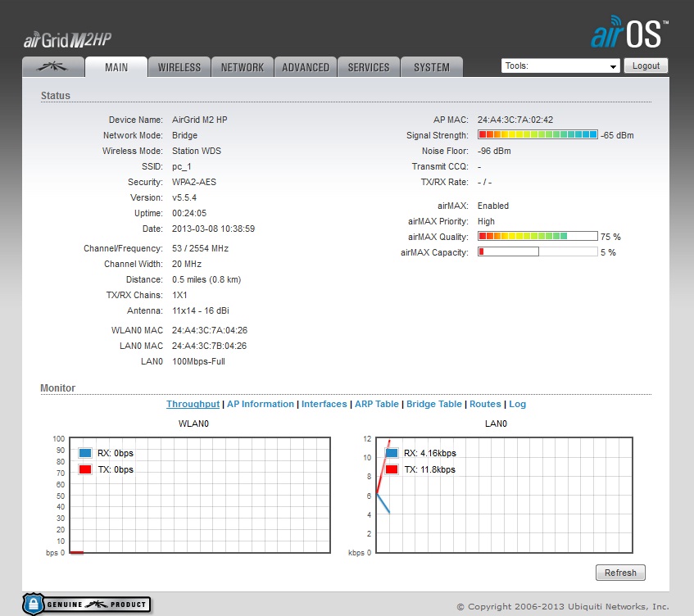Image resolution: width=694 pixels, height=616 pixels.
Task: Switch to the SYSTEM tab
Action: coord(432,67)
